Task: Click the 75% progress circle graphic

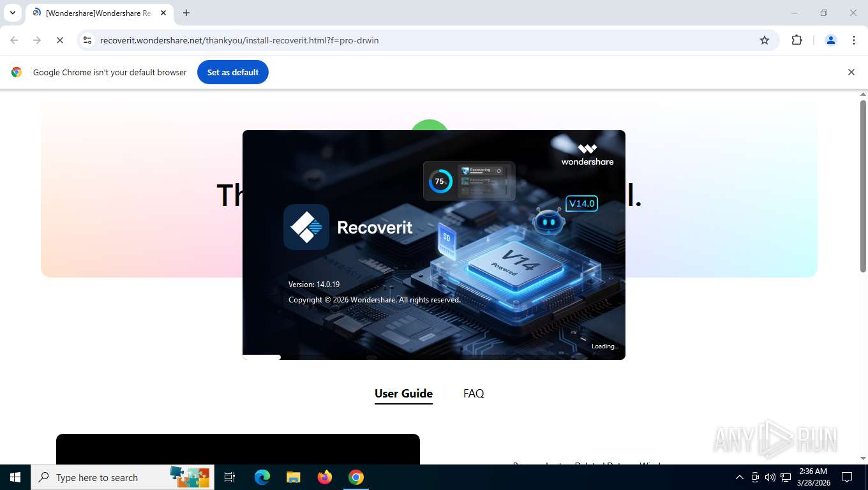Action: [x=440, y=181]
